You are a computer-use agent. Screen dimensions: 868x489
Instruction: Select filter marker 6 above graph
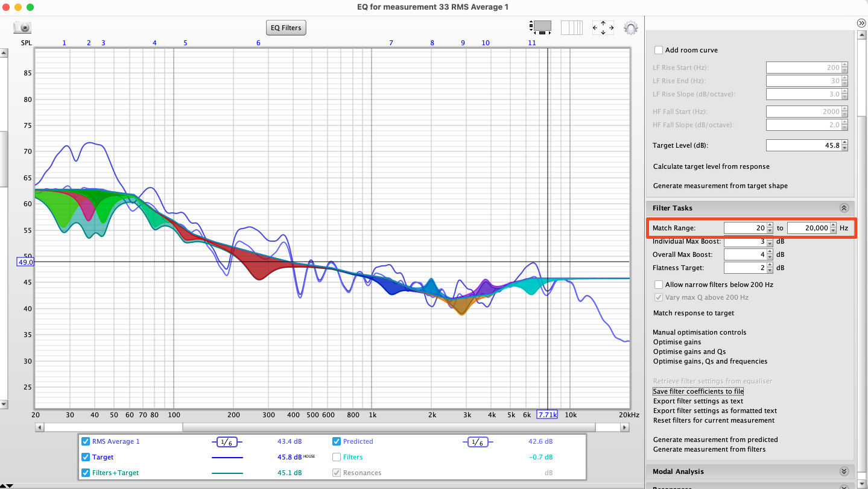[x=258, y=43]
